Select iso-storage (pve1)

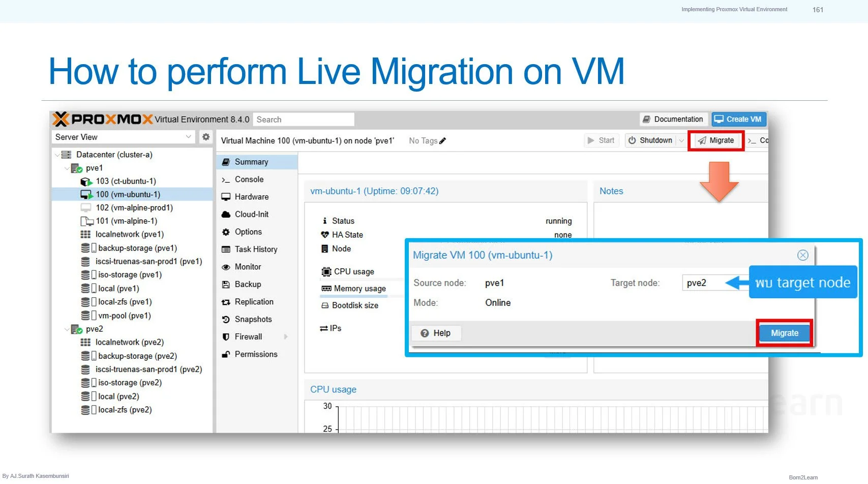tap(130, 274)
